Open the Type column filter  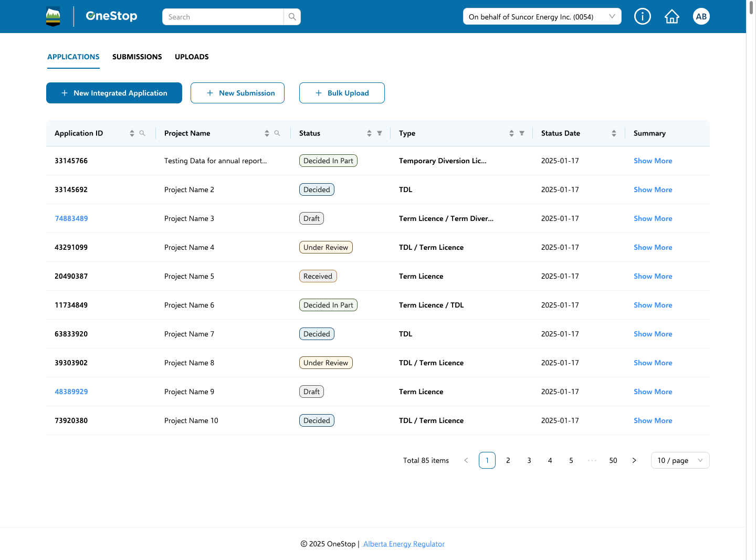(x=522, y=133)
